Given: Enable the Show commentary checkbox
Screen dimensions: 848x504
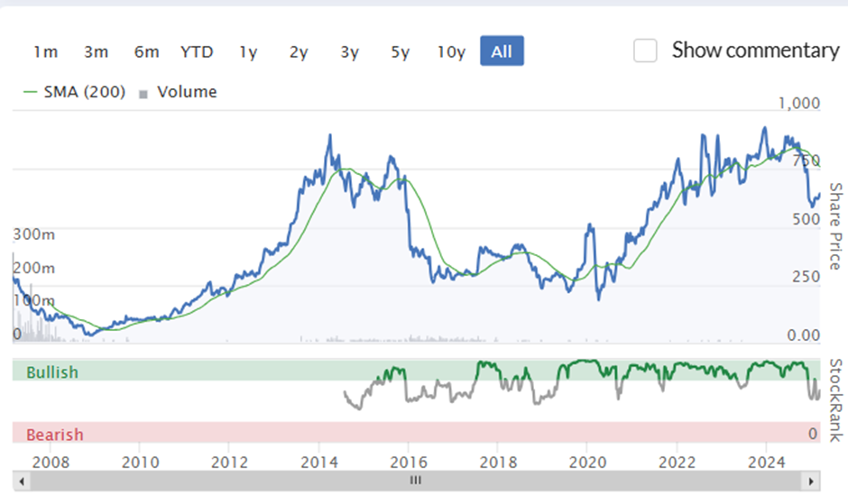Looking at the screenshot, I should tap(645, 50).
